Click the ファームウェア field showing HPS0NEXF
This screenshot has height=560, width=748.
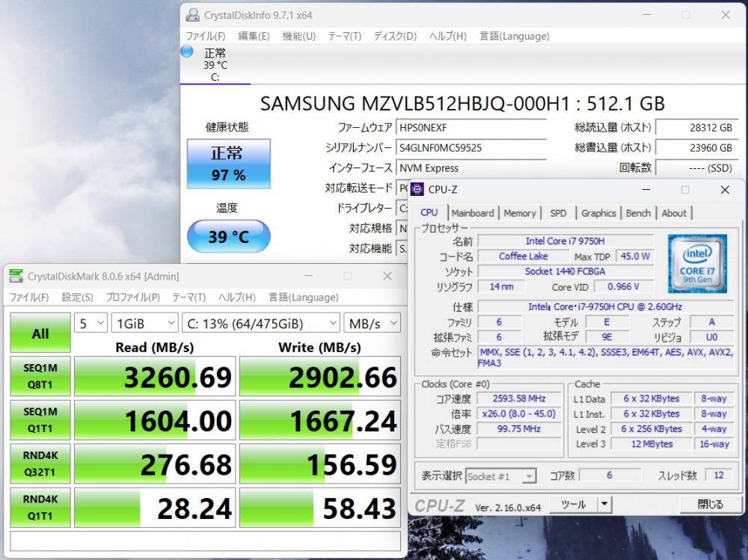pos(470,127)
